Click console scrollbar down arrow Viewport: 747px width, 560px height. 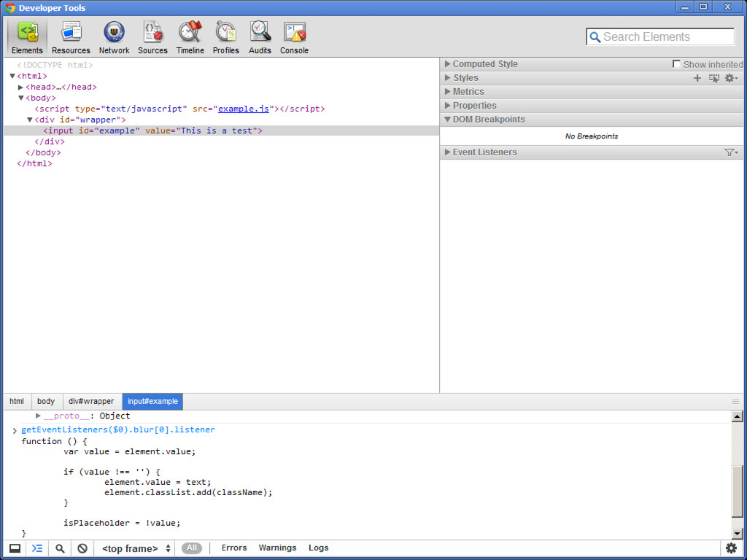pos(737,534)
